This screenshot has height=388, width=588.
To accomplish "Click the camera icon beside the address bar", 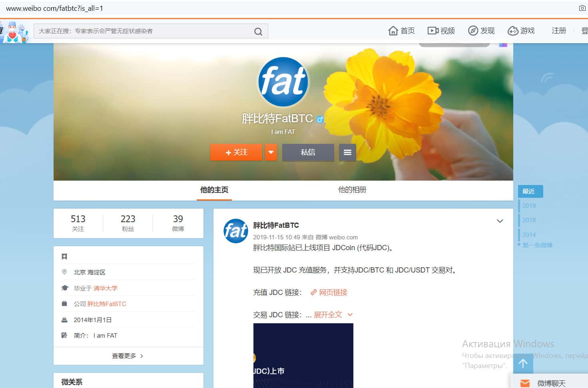I will (x=582, y=8).
